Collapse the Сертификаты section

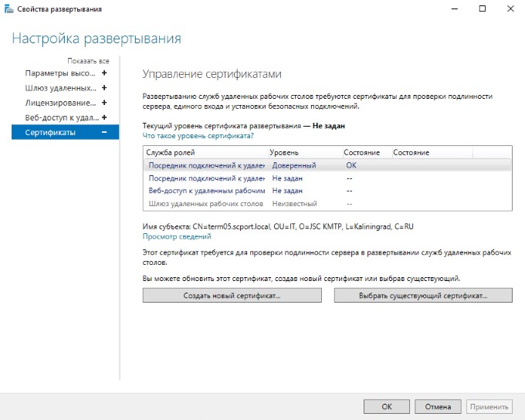coord(104,133)
